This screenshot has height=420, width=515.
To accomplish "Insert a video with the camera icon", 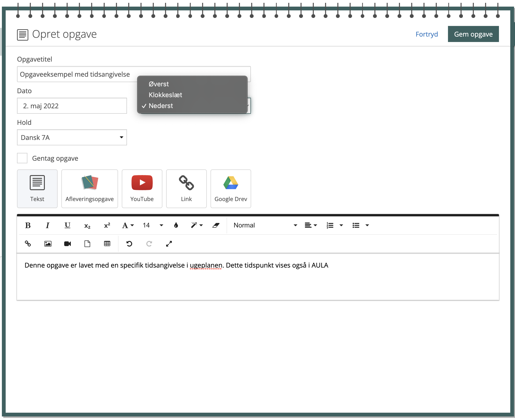I will pos(68,244).
